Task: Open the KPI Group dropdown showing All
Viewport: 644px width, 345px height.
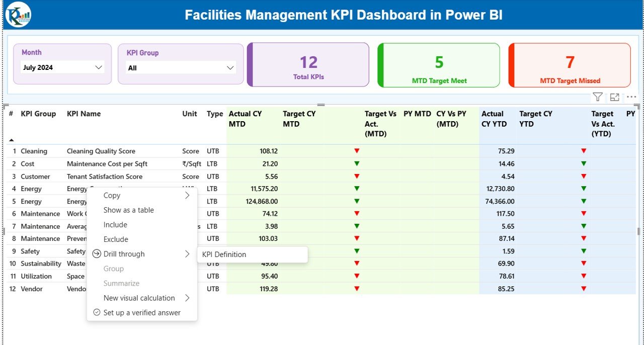Action: (x=181, y=68)
